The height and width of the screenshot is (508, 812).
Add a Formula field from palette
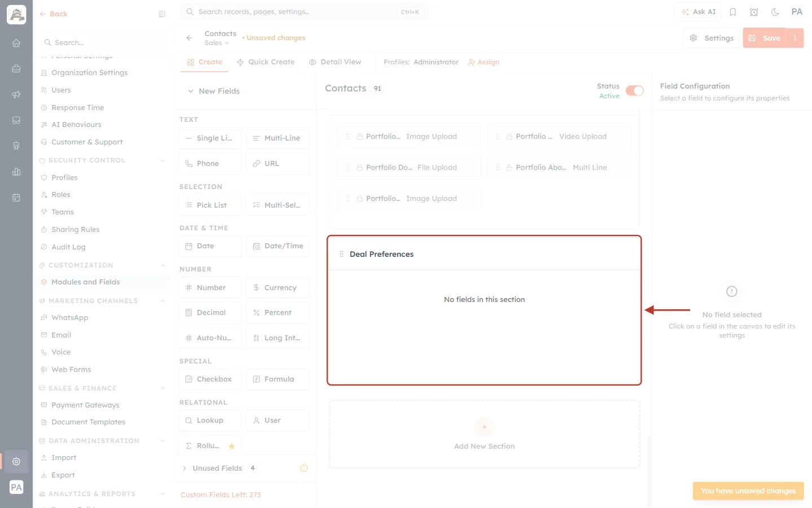(x=278, y=379)
